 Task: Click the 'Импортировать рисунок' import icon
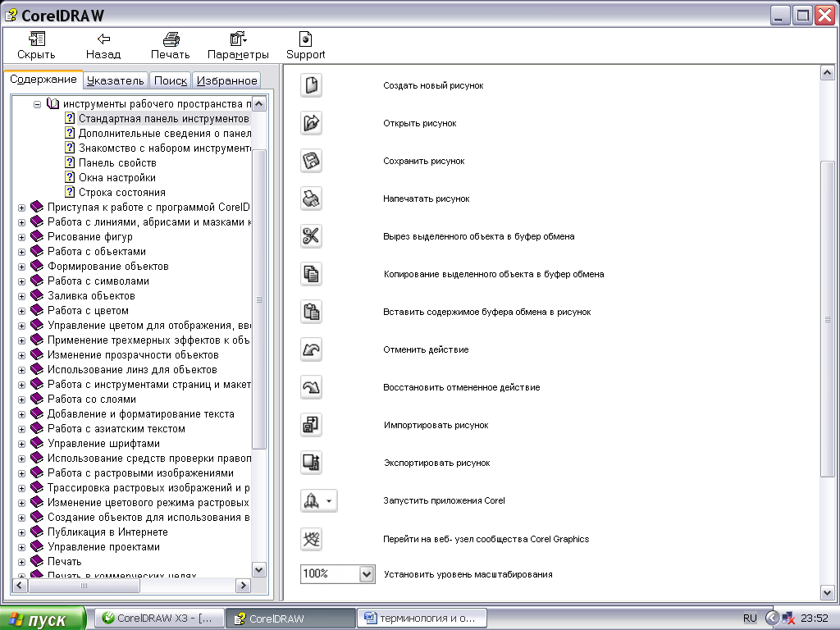point(311,425)
